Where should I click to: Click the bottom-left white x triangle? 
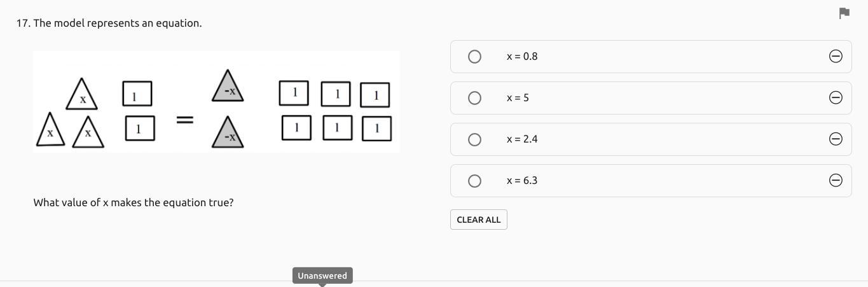(x=50, y=132)
